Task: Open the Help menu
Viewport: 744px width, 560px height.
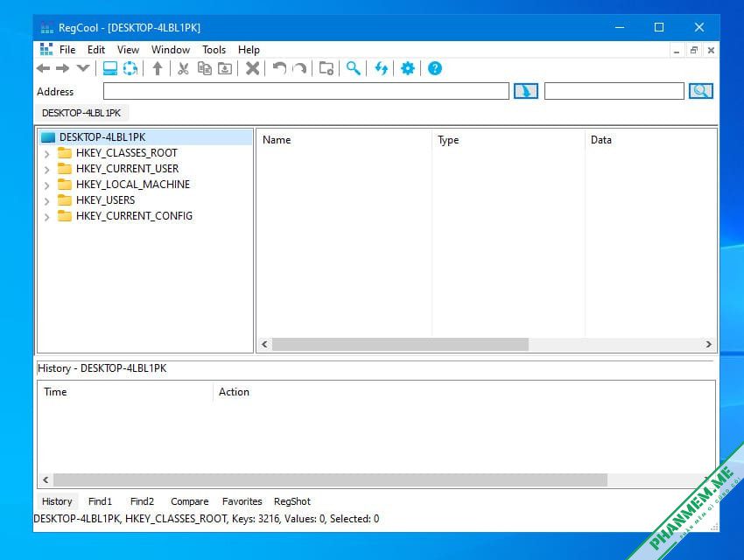Action: click(x=249, y=50)
